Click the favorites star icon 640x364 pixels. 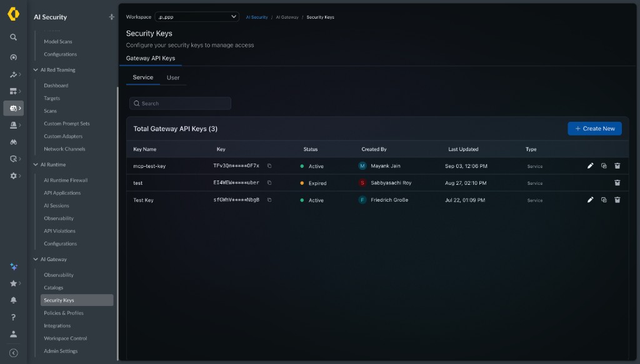coord(14,283)
